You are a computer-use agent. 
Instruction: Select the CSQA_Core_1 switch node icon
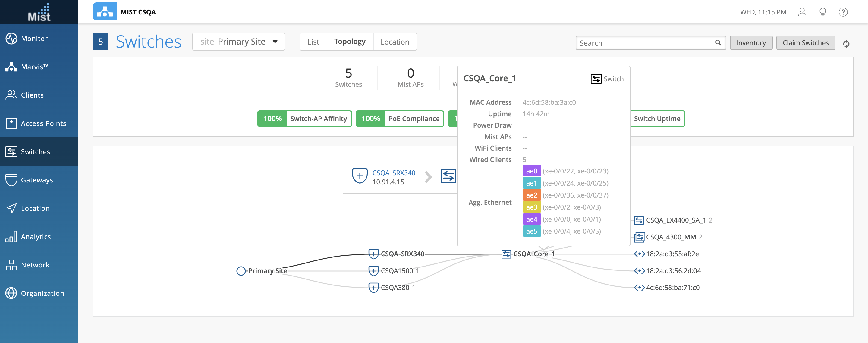coord(506,254)
